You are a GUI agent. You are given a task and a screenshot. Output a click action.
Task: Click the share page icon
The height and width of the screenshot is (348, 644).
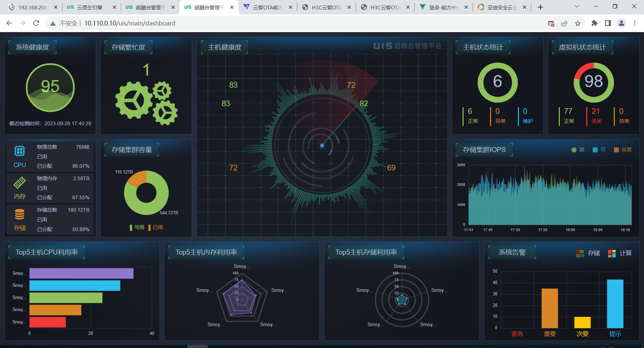pos(564,23)
